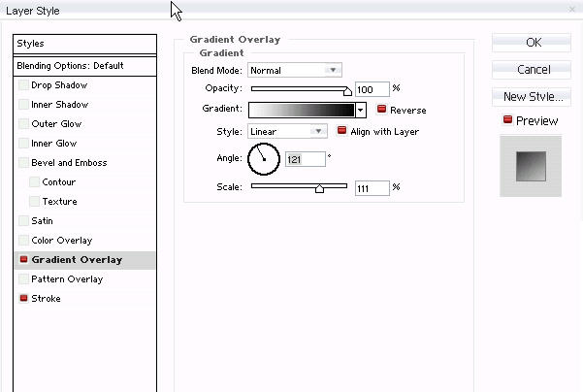The image size is (583, 392).
Task: Uncheck the Stroke effect checkbox
Action: coord(23,298)
